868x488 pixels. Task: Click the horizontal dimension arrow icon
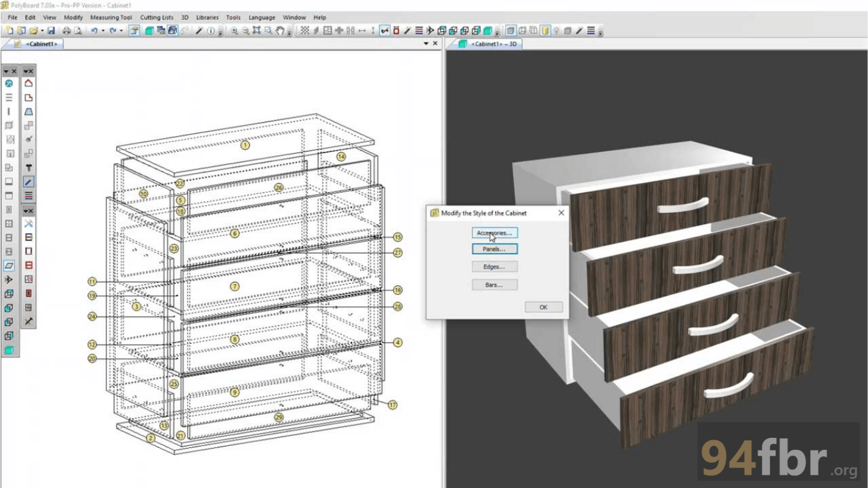362,30
